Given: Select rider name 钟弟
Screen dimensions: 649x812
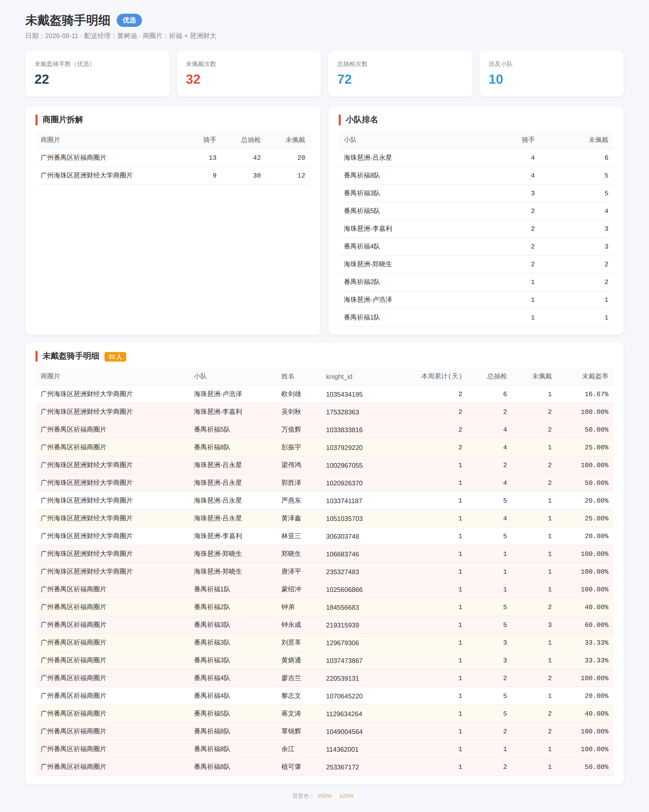Looking at the screenshot, I should 287,607.
